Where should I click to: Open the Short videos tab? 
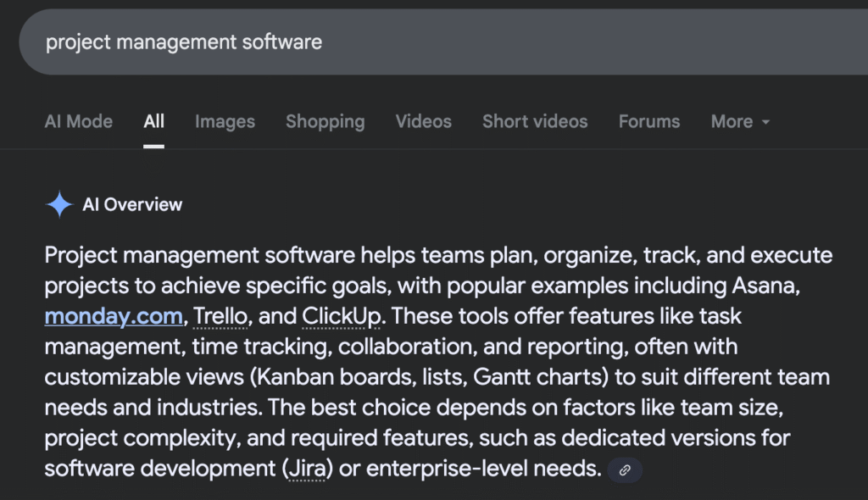tap(535, 121)
